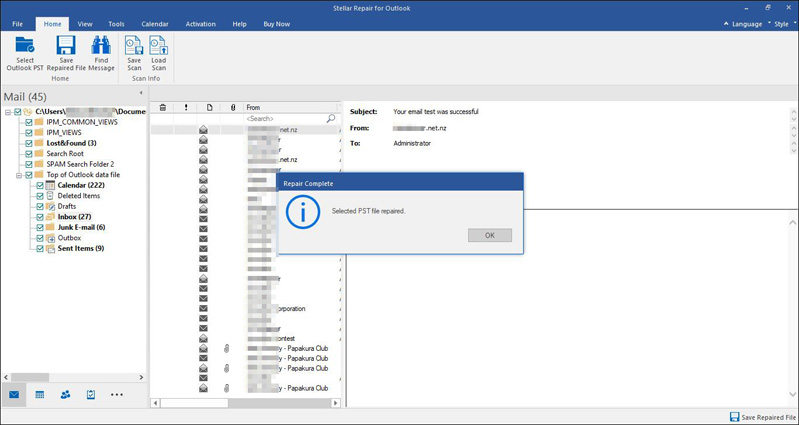
Task: Click folder tree horizontal scrollbar thumb
Action: (x=30, y=378)
